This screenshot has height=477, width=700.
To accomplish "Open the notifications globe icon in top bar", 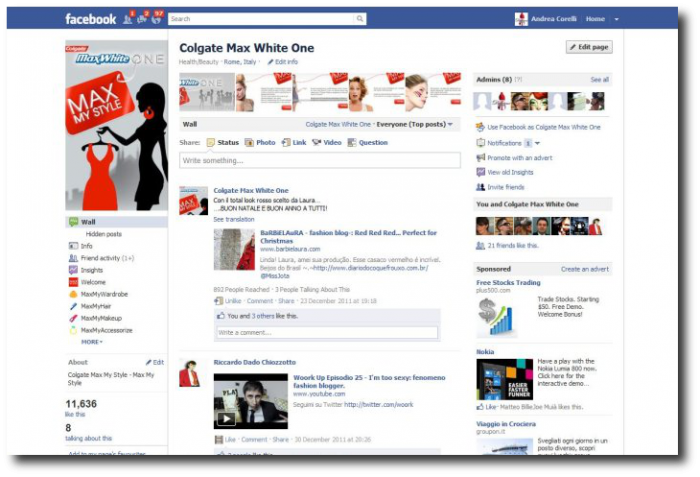I will 156,19.
